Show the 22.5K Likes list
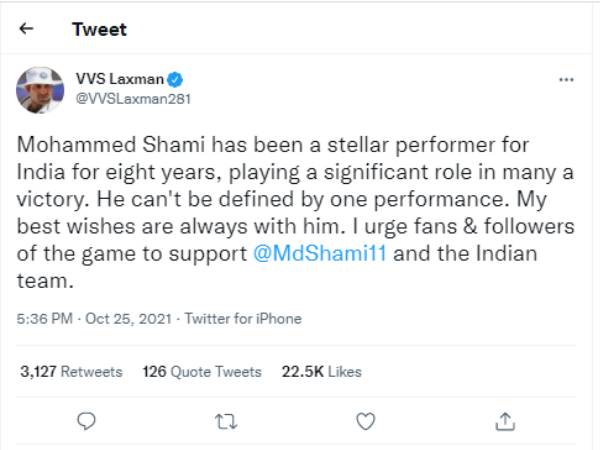Screen dimensions: 600x450 [x=320, y=371]
